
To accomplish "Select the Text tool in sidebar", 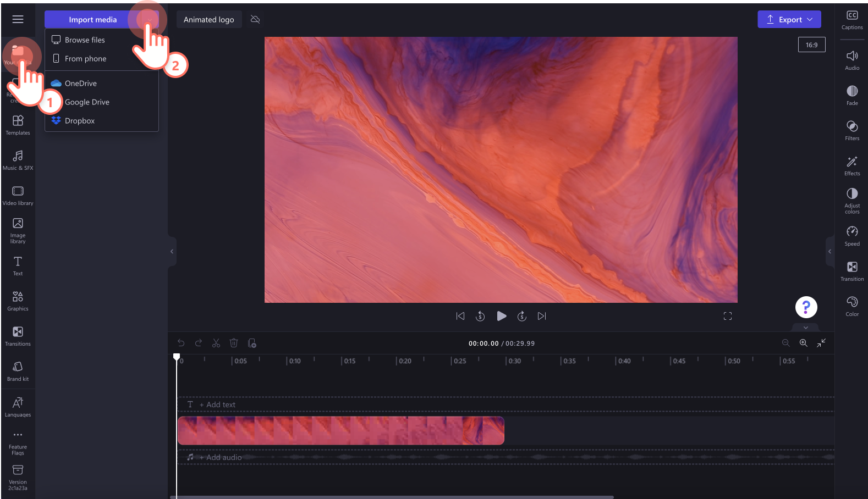I will pyautogui.click(x=18, y=265).
